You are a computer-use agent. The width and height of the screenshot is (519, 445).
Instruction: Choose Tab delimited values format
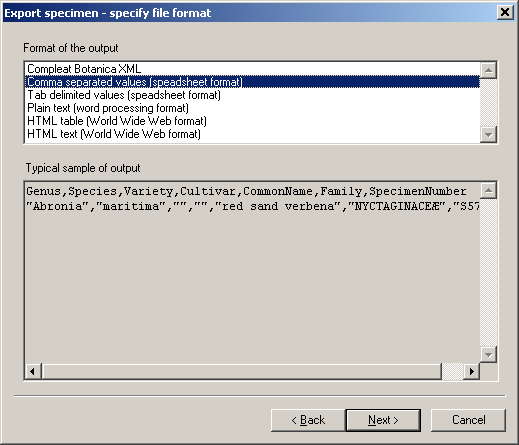252,95
